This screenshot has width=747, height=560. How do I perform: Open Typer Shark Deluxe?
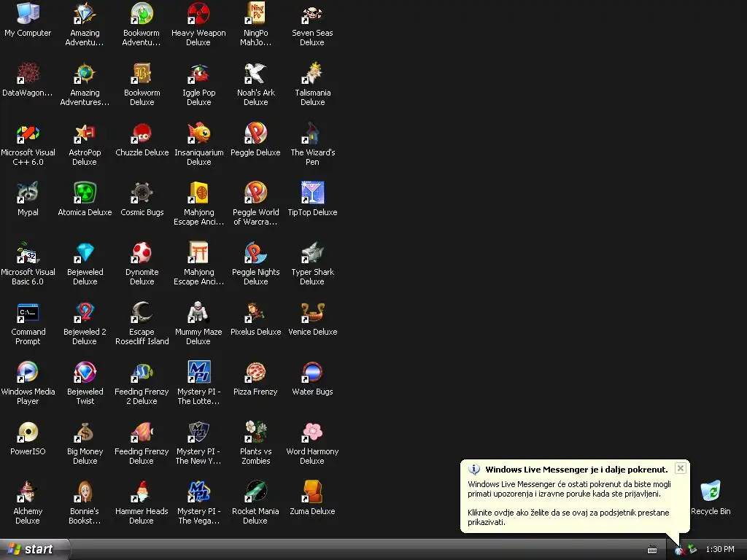pos(312,252)
